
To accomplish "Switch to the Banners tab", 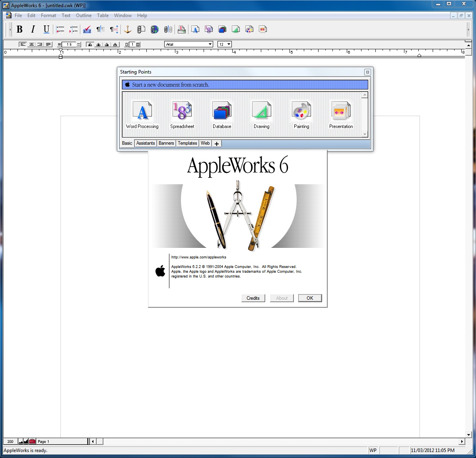I will pos(166,143).
